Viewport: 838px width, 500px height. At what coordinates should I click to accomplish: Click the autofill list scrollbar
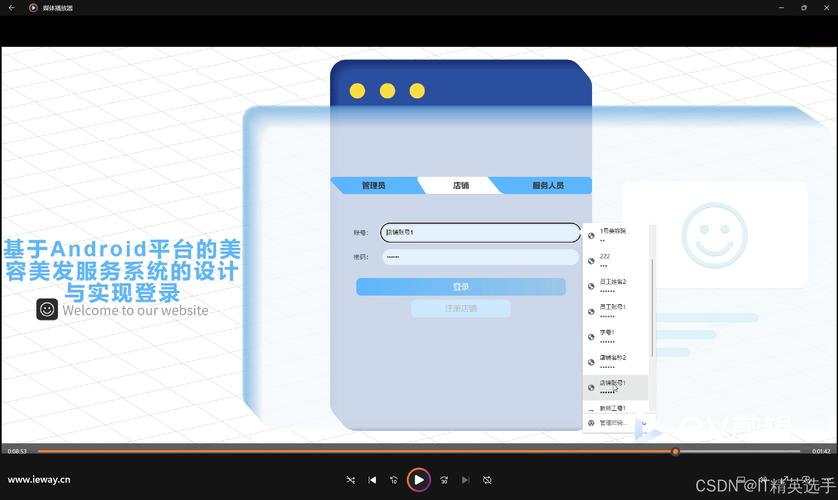(653, 307)
